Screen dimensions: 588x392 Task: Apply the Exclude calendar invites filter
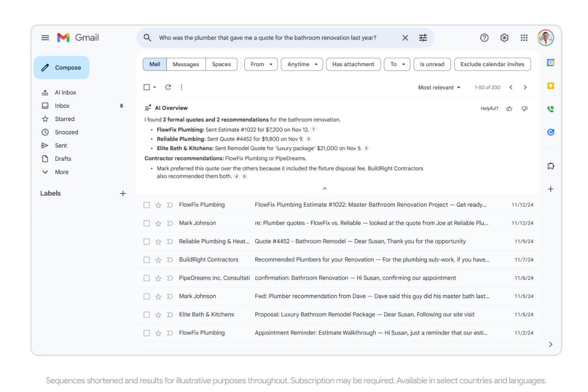click(492, 64)
